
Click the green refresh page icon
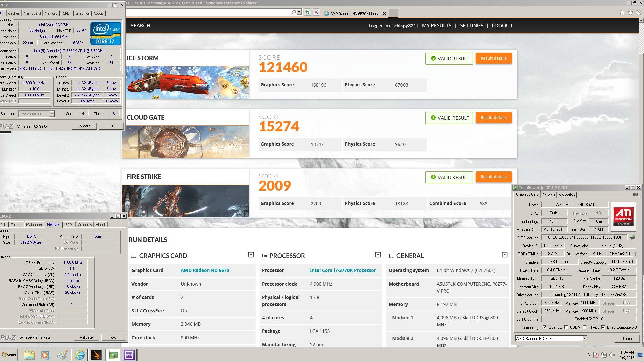307,12
